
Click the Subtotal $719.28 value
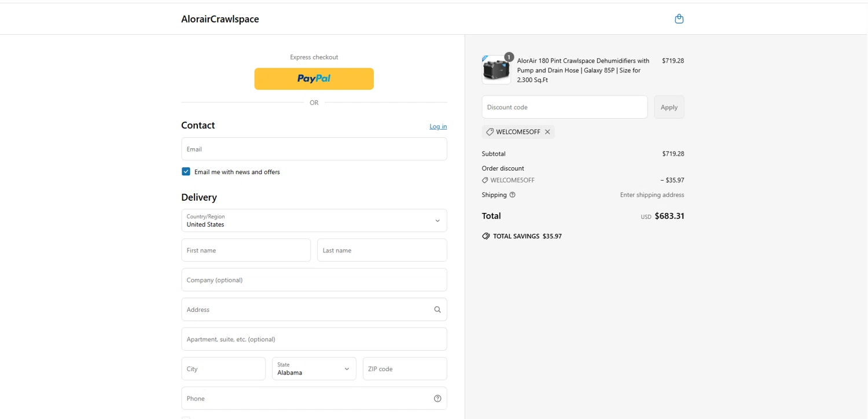(673, 154)
